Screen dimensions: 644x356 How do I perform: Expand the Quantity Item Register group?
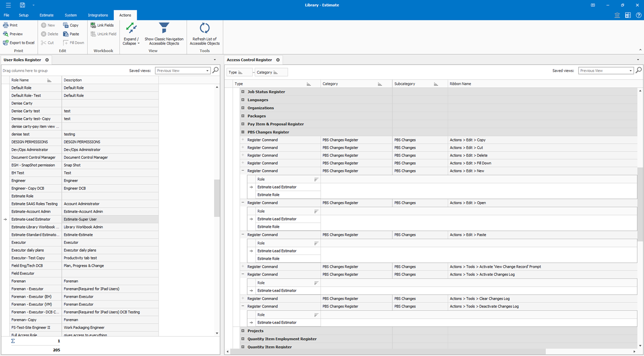243,347
